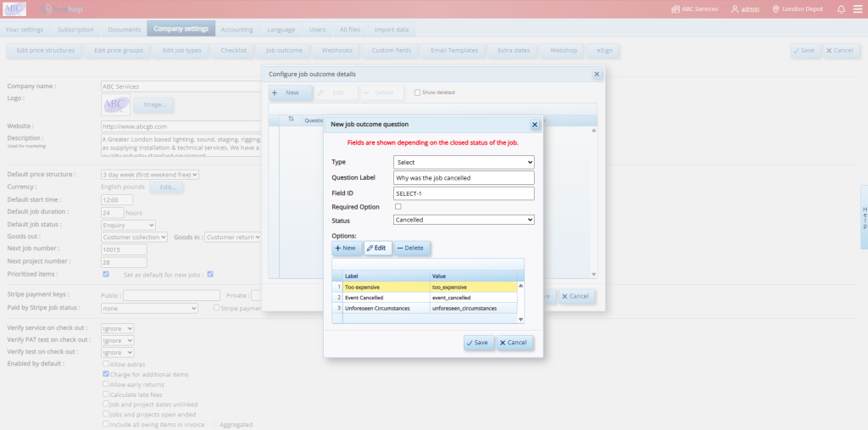Image resolution: width=868 pixels, height=430 pixels.
Task: Open Paid by Stripe job status dropdown
Action: point(149,308)
